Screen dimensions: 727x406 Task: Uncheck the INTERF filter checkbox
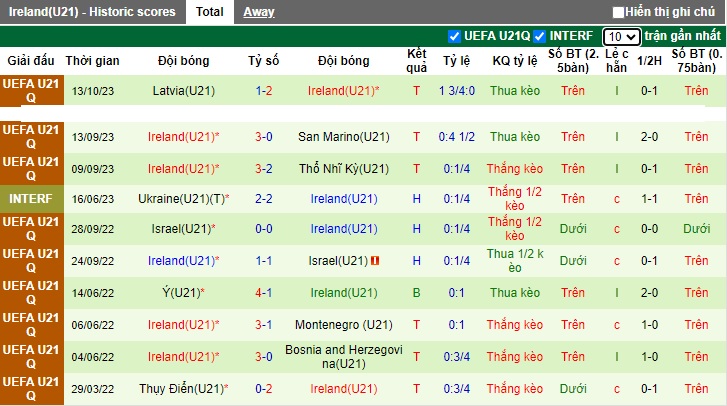pyautogui.click(x=539, y=36)
